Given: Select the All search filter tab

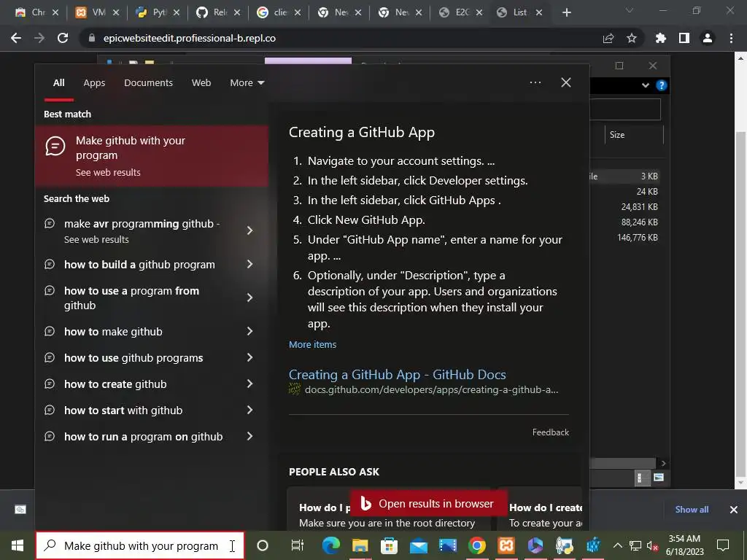Looking at the screenshot, I should coord(58,83).
